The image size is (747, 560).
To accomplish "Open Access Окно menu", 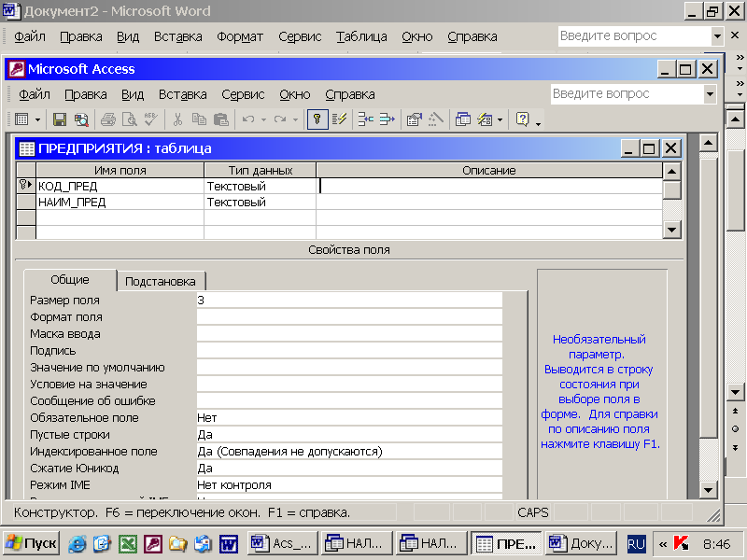I will [x=295, y=94].
